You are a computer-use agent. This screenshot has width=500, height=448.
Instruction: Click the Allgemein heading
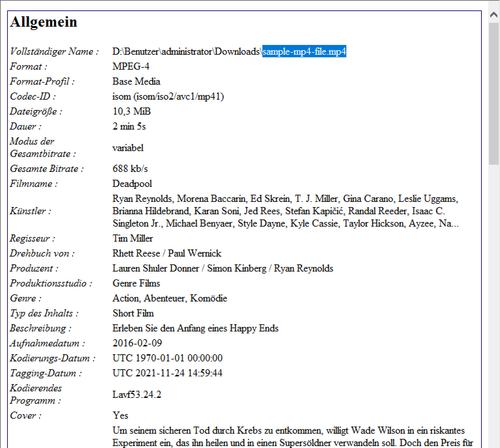point(44,22)
